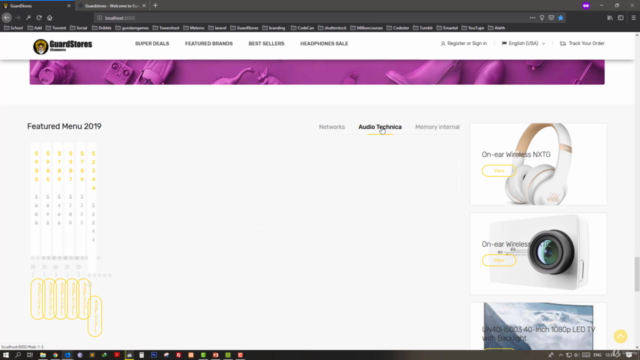
Task: Open the branding bookmarks folder
Action: click(x=273, y=28)
